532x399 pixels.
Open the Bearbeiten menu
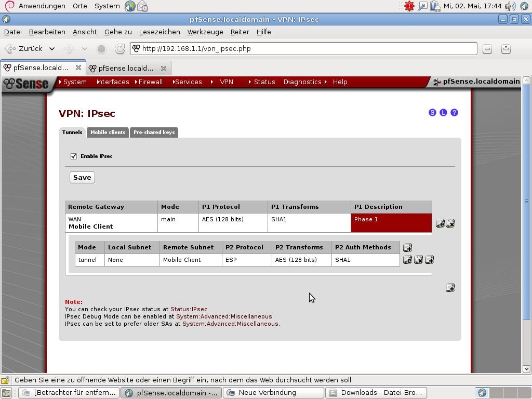point(47,32)
